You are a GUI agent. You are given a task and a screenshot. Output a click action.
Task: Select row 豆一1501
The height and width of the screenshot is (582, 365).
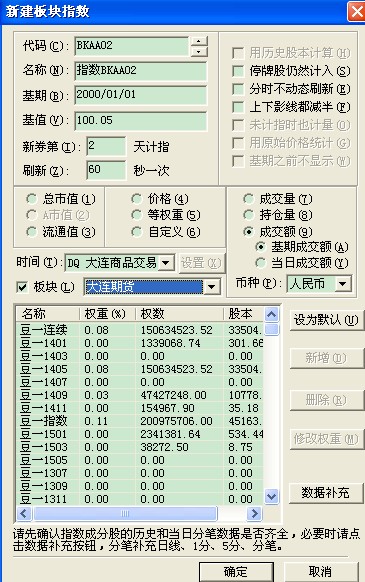click(140, 434)
